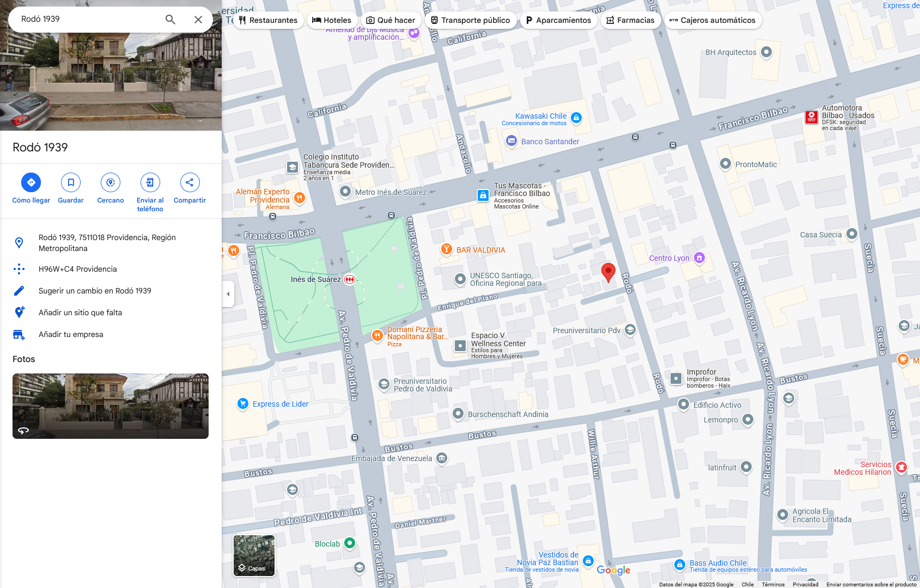This screenshot has width=920, height=588.
Task: Copy plus code H96W+C4 Providencia
Action: click(x=77, y=269)
